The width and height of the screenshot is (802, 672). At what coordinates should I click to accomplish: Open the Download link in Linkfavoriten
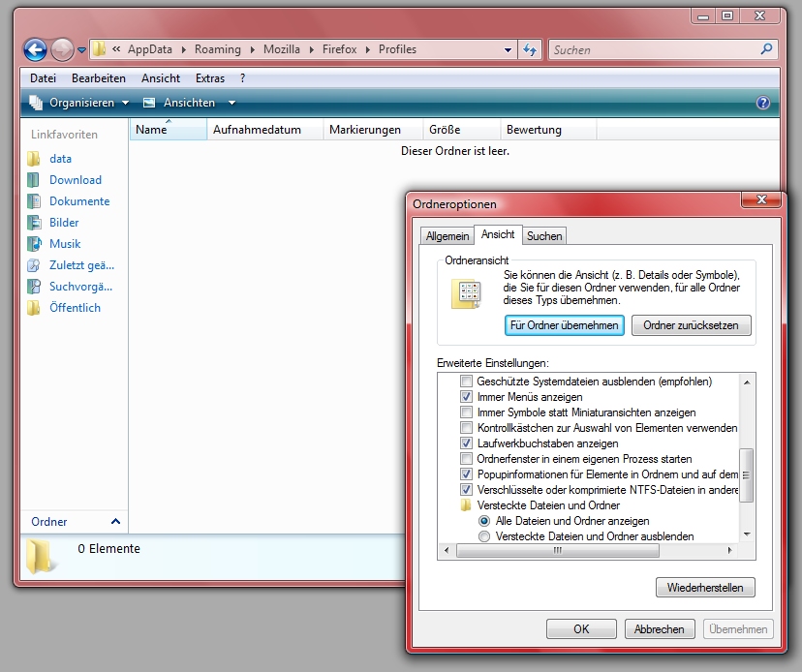point(76,180)
